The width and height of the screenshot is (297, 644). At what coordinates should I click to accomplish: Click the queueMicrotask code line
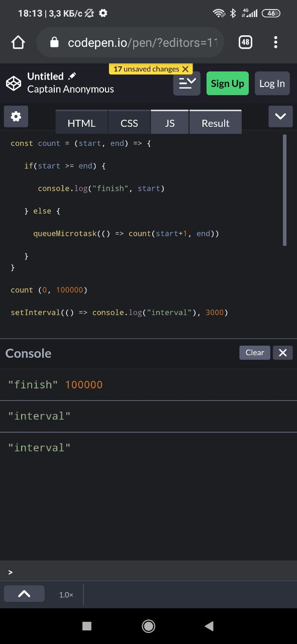126,233
